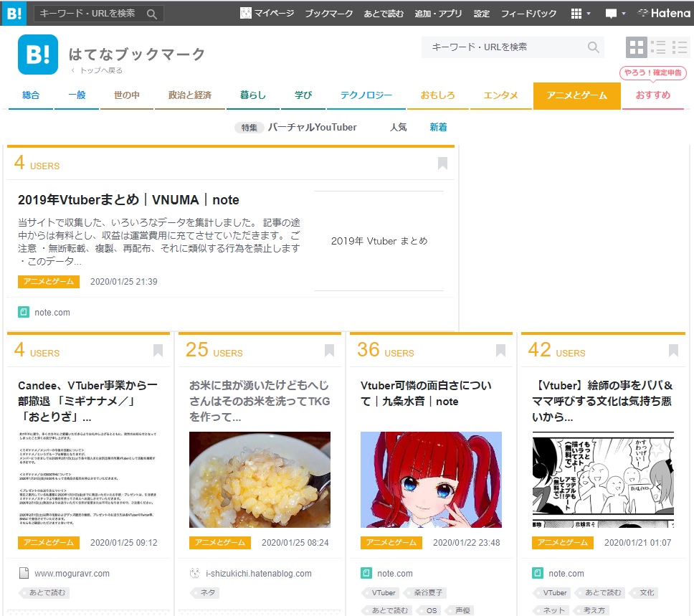Click the 36 USERS count

386,350
